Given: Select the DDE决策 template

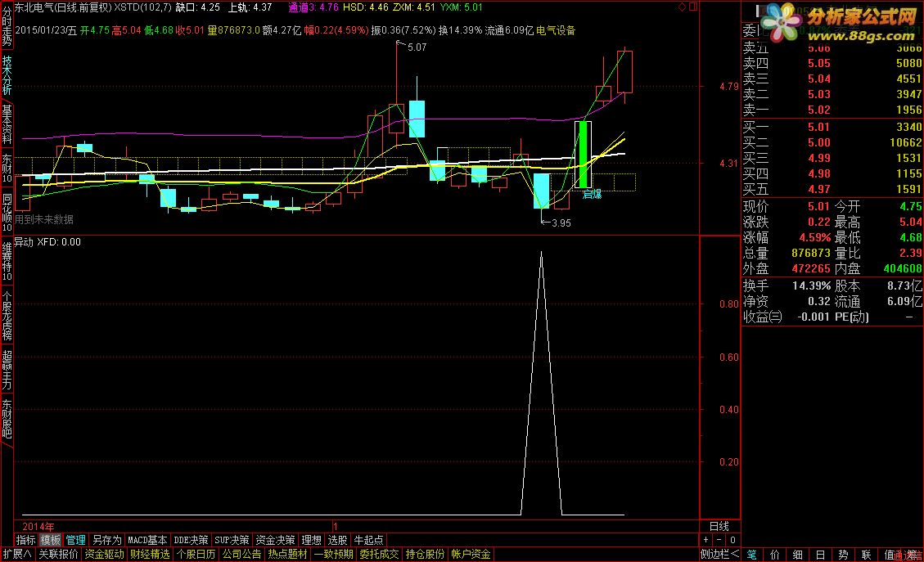Looking at the screenshot, I should (x=191, y=540).
